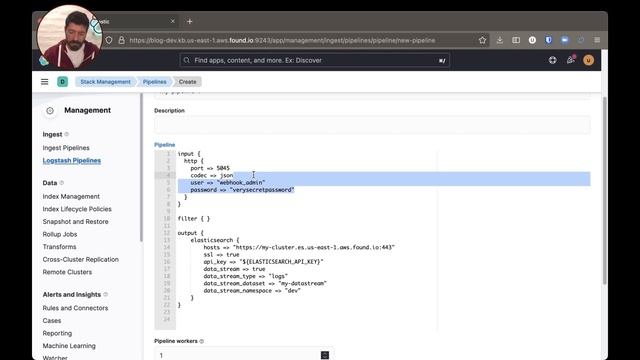Click the data_stream_dataset line
640x360 pixels.
pyautogui.click(x=265, y=283)
